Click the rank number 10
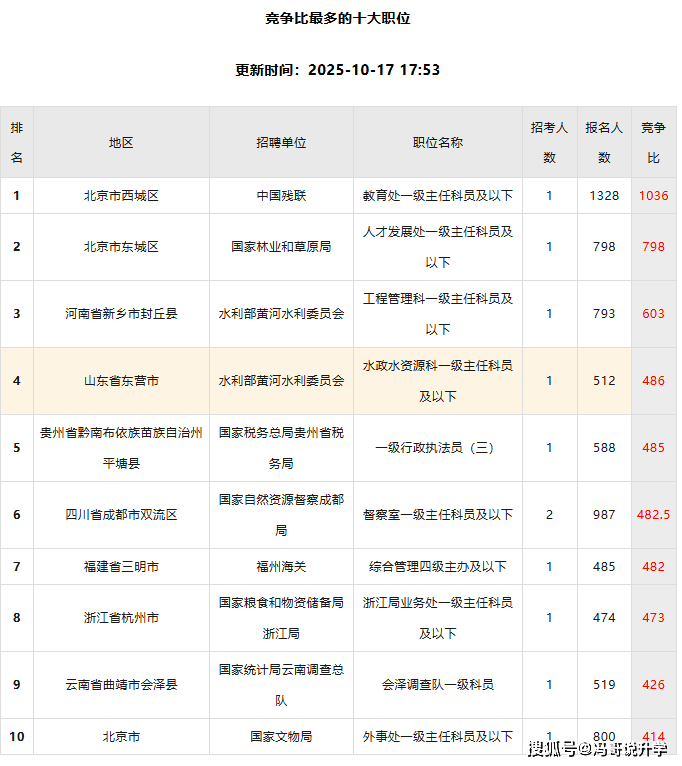This screenshot has width=682, height=766. coord(17,736)
